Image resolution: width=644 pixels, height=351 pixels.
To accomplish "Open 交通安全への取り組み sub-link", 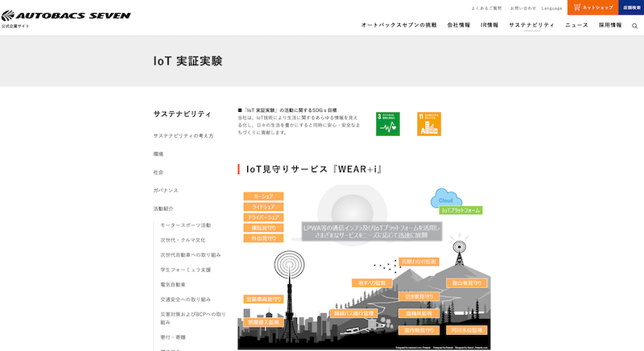I will tap(185, 299).
